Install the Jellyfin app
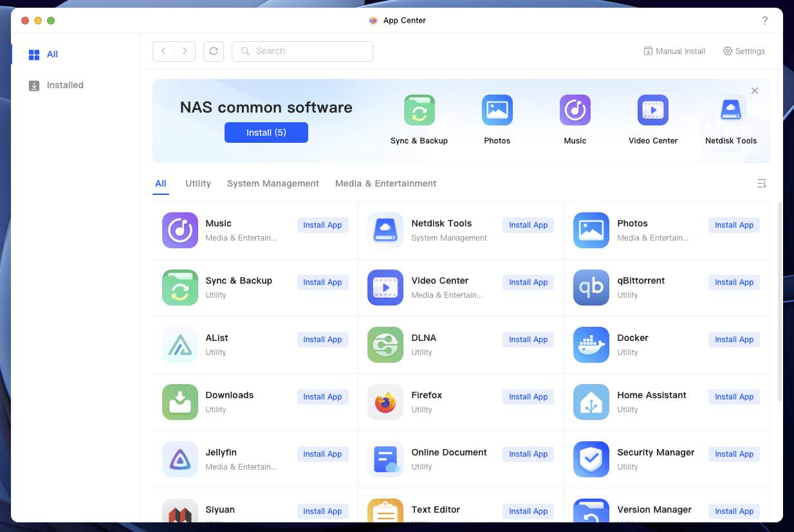Screen dimensions: 794x532 (x=322, y=454)
